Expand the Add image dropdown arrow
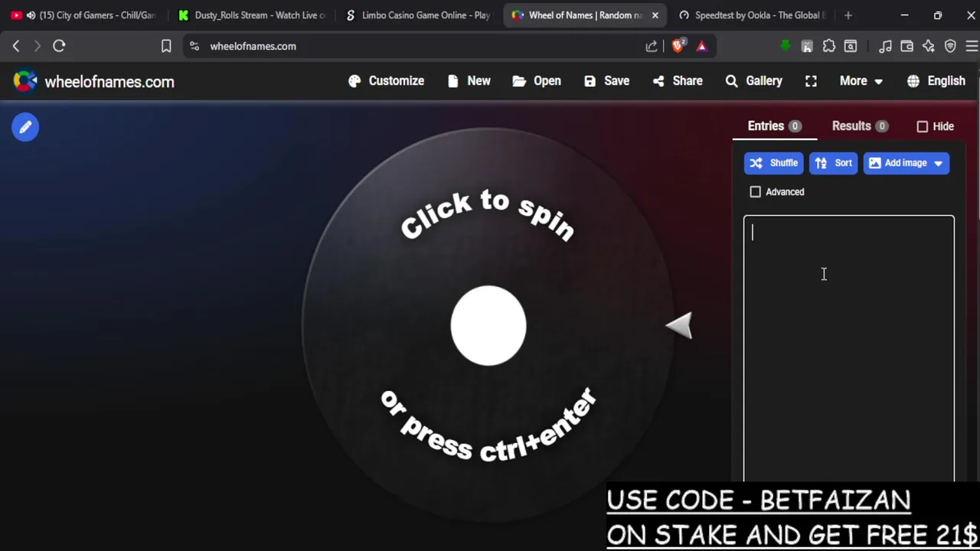Screen dimensions: 980x551 tap(939, 163)
